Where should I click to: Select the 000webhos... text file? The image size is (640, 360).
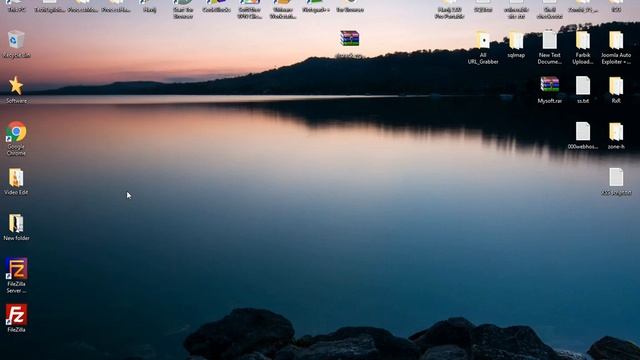(x=583, y=131)
